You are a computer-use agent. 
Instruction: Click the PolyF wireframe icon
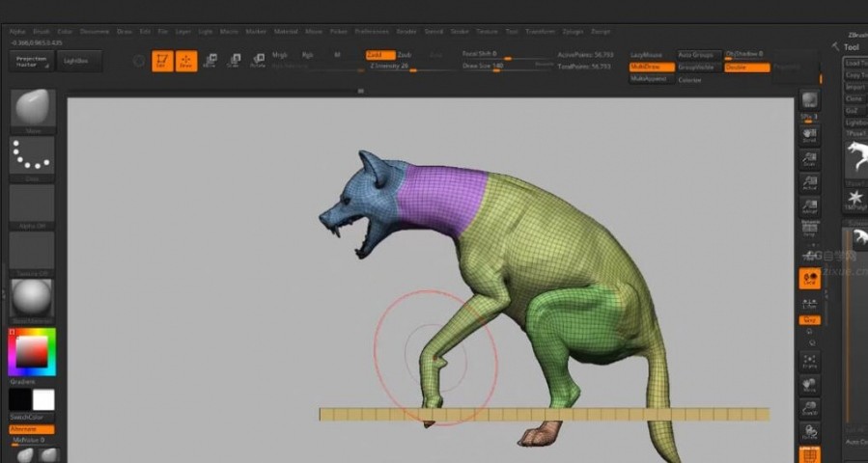point(810,454)
